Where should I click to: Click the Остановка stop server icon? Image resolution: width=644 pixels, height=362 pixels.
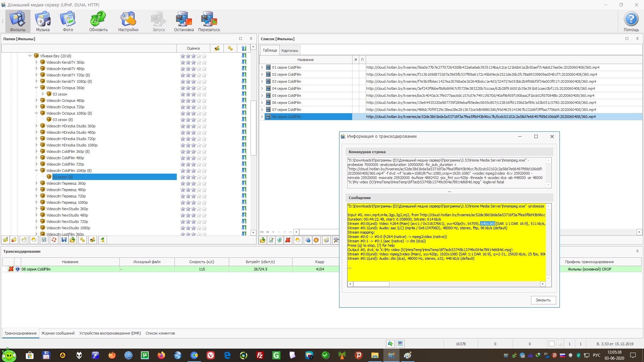tap(183, 21)
